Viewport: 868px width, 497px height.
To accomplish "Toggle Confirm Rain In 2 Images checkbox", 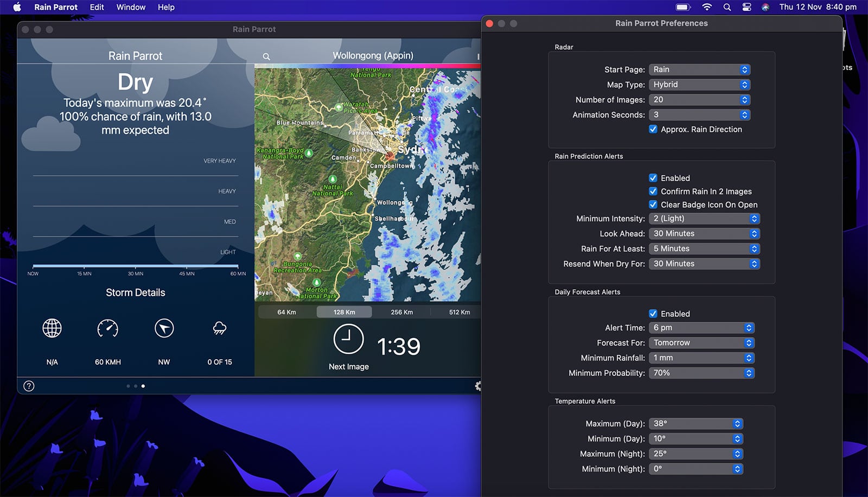I will click(653, 191).
